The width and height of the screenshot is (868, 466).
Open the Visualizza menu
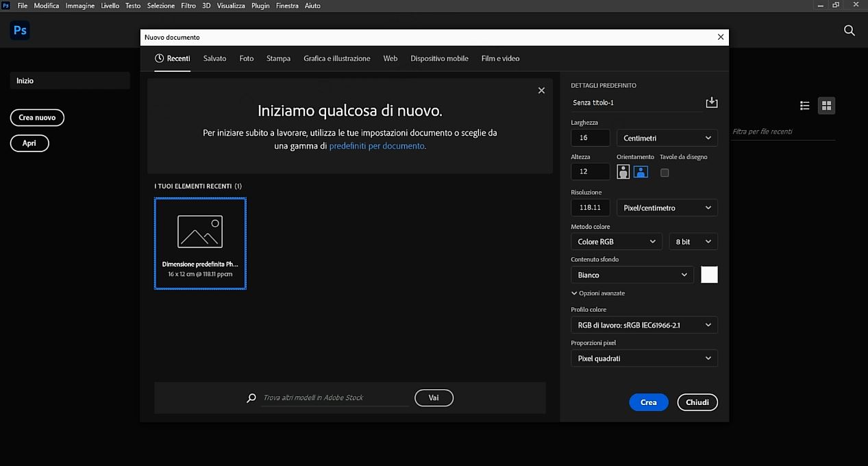(231, 5)
